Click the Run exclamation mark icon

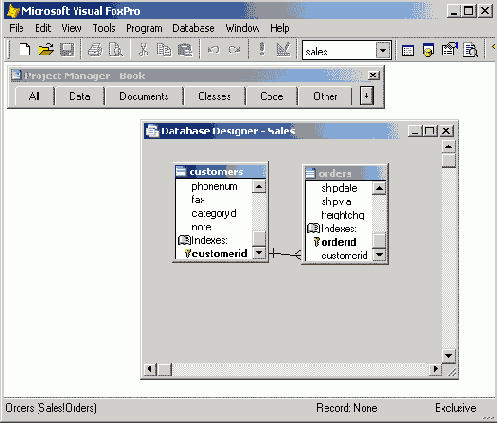(x=262, y=49)
